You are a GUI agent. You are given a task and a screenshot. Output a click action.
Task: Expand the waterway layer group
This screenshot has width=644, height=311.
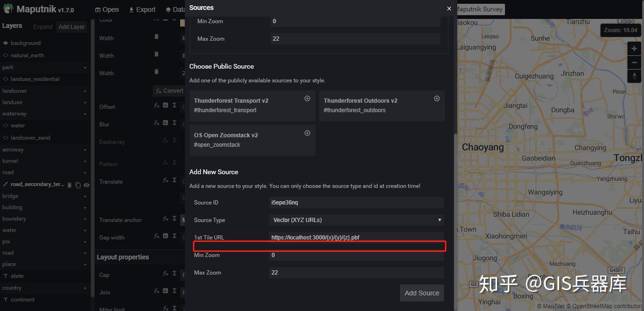(x=85, y=114)
